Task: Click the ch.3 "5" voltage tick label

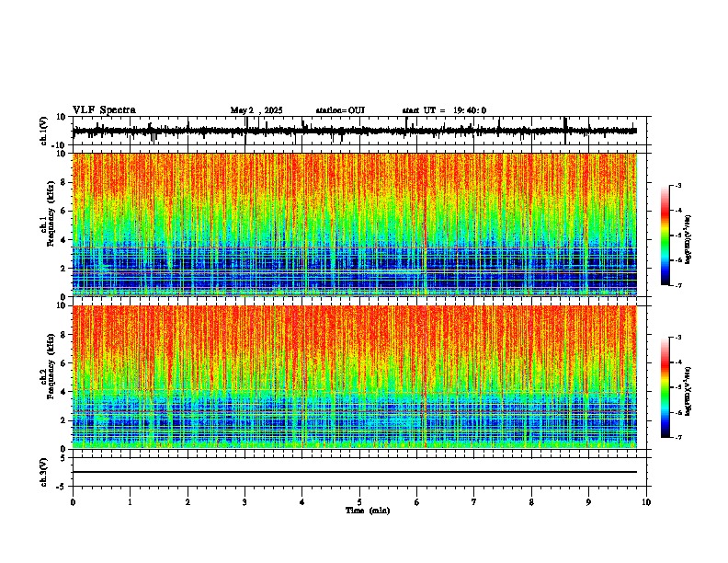Action: pos(63,458)
